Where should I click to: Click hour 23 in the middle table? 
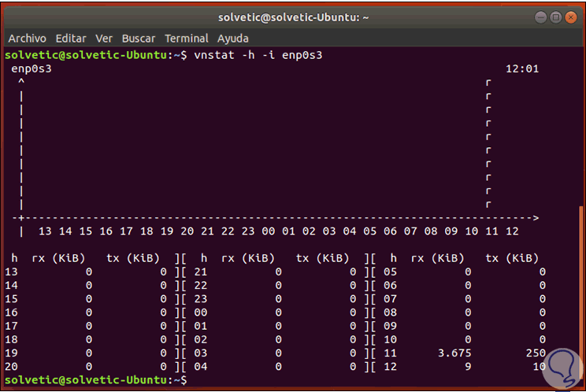pyautogui.click(x=201, y=298)
